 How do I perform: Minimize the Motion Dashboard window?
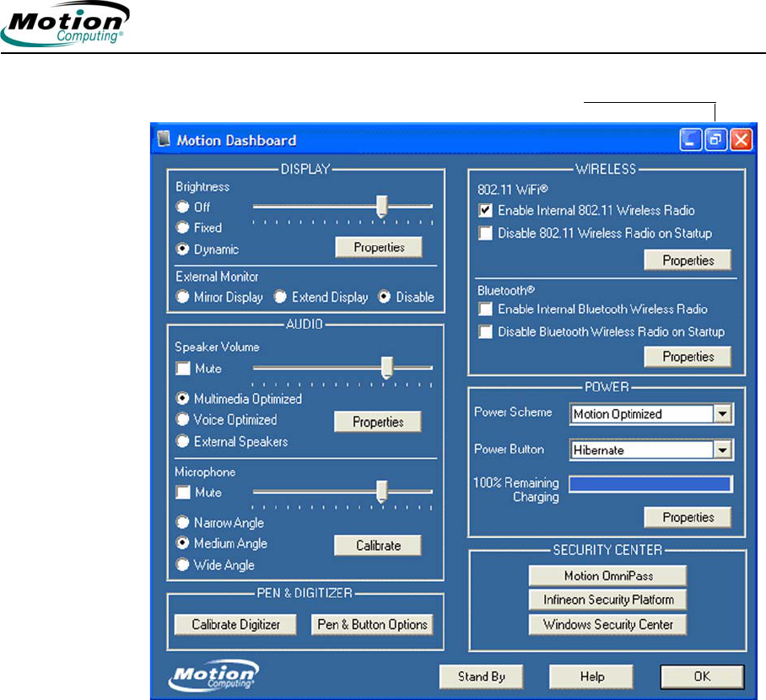tap(690, 140)
